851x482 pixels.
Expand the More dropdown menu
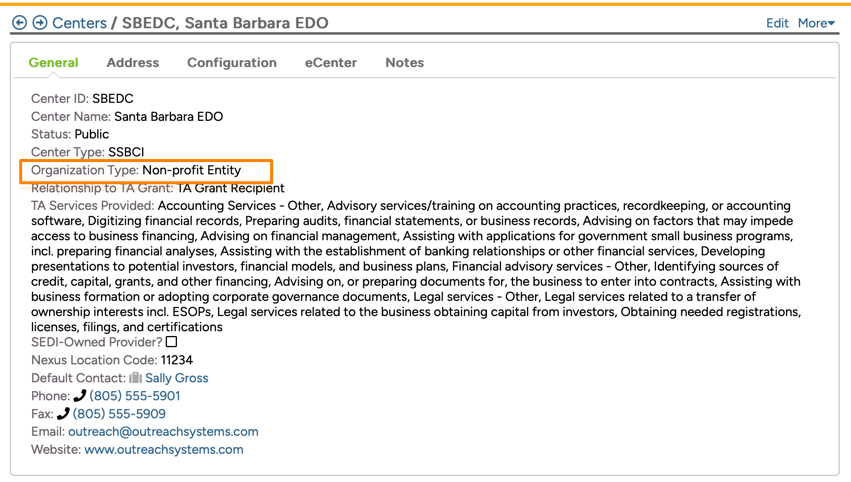pyautogui.click(x=816, y=23)
